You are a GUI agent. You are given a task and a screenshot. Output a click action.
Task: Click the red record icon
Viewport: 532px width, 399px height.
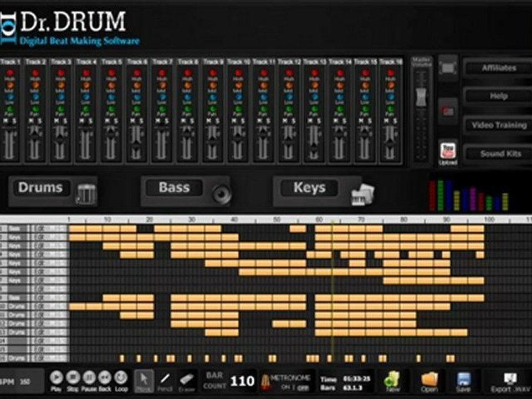coord(448,111)
